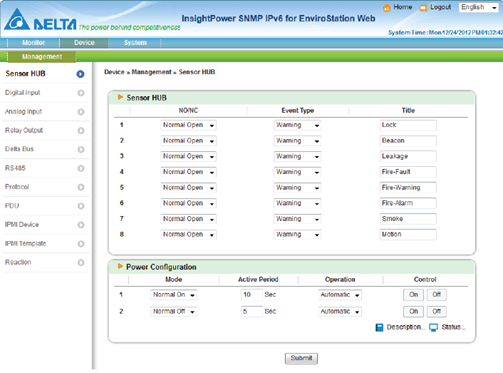This screenshot has width=503, height=373.
Task: Click On button for power row 2
Action: pos(413,311)
